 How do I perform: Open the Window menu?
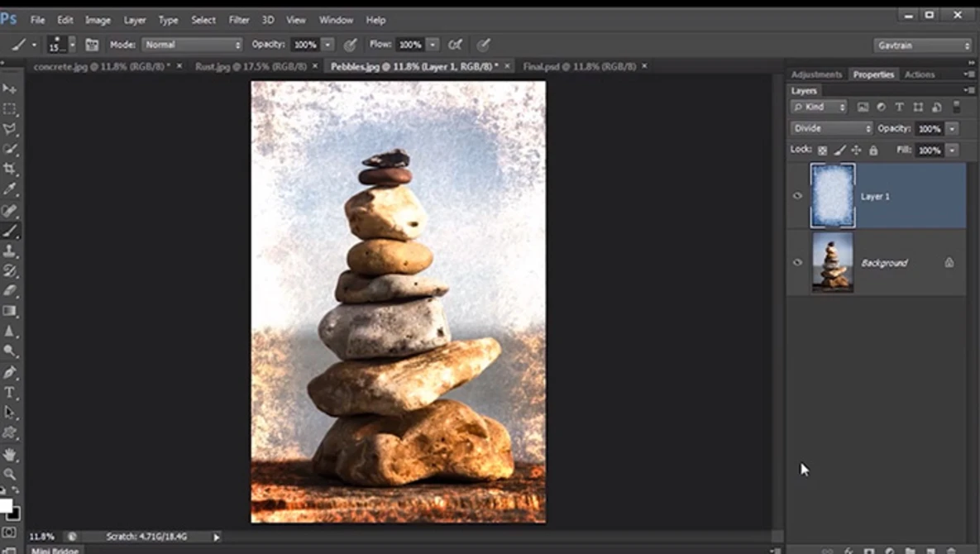(337, 20)
